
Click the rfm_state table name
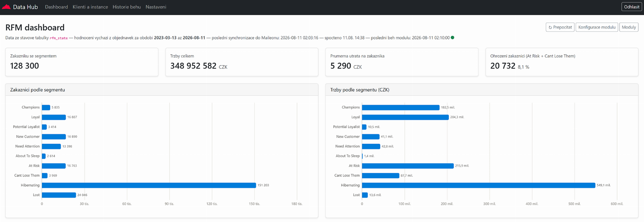click(59, 38)
